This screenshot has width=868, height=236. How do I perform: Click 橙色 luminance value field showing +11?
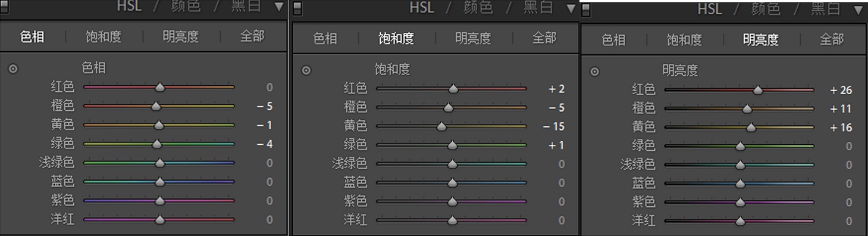[x=841, y=109]
